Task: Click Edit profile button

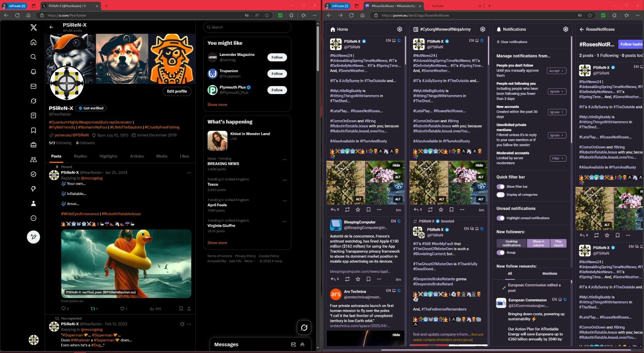Action: pos(177,91)
